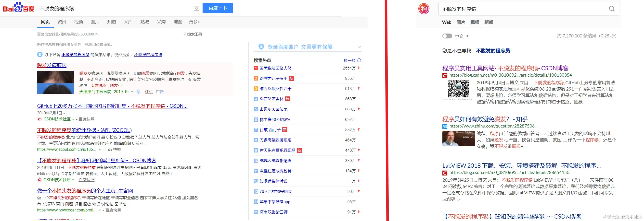
Task: Open 做一个不掉头发的程序员 牛客网 result
Action: click(x=85, y=191)
